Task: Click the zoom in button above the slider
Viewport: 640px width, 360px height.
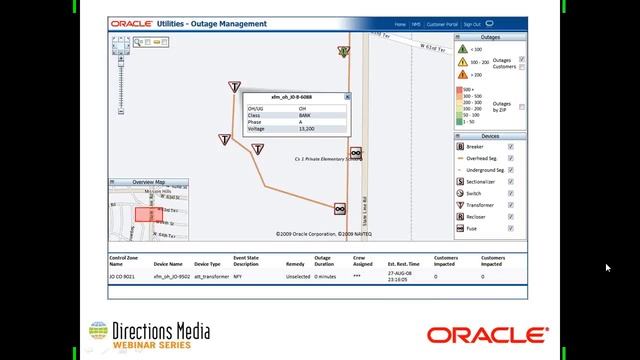Action: [121, 58]
